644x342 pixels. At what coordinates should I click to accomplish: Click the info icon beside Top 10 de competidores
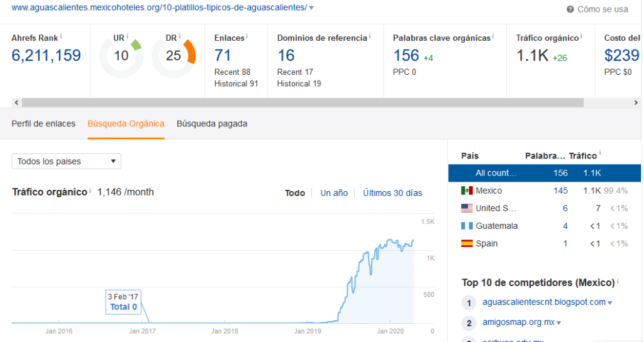[x=618, y=281]
